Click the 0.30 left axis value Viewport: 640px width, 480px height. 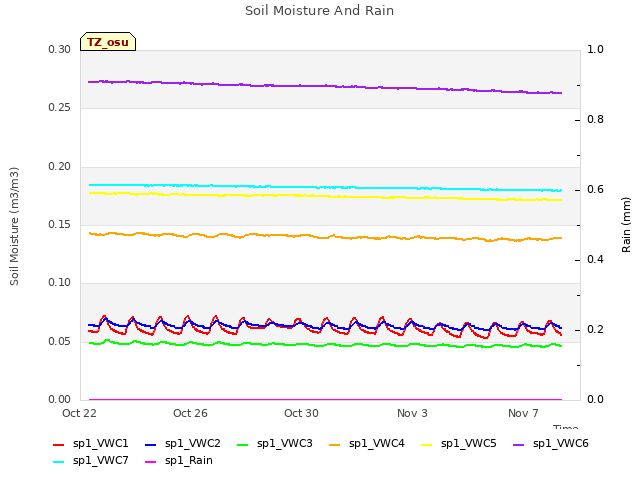click(60, 50)
